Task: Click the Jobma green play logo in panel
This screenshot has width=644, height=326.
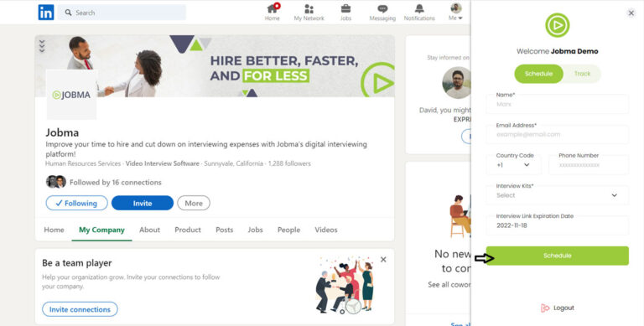Action: [558, 25]
